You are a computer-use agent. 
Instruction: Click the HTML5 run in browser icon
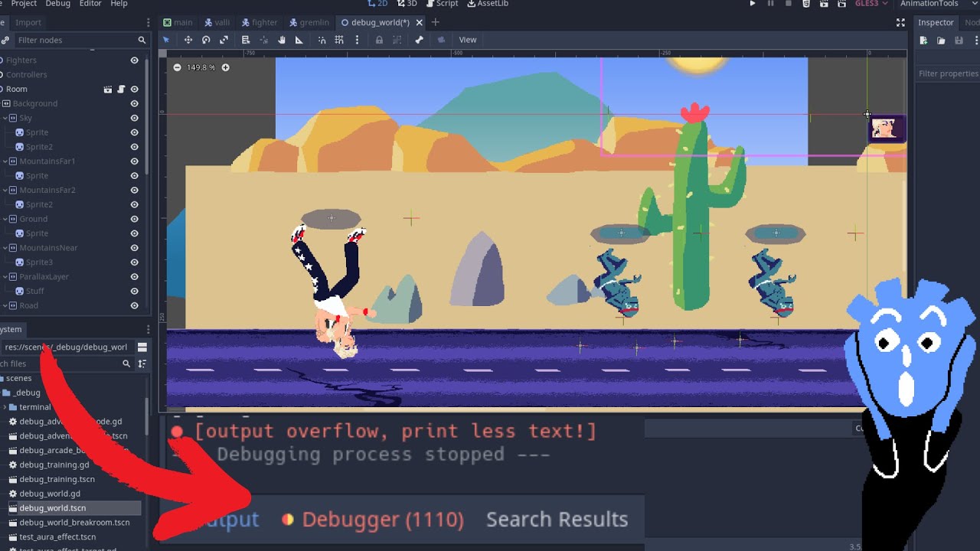coord(806,4)
